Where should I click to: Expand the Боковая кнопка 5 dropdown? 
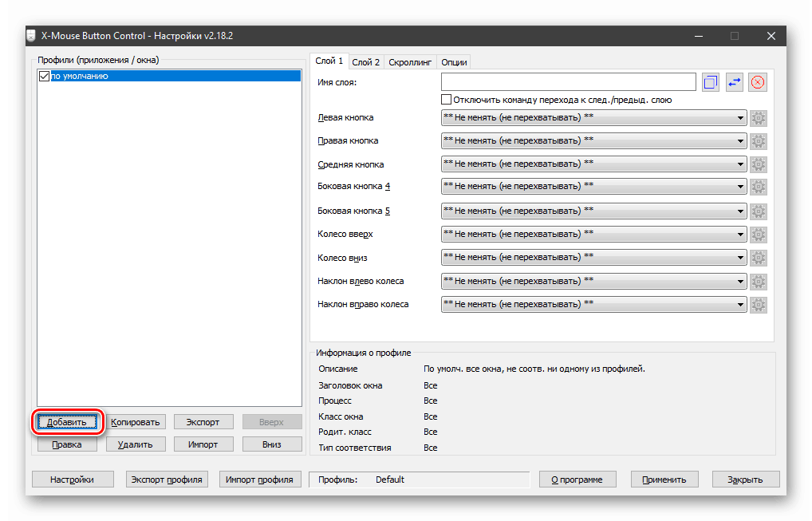tap(593, 211)
